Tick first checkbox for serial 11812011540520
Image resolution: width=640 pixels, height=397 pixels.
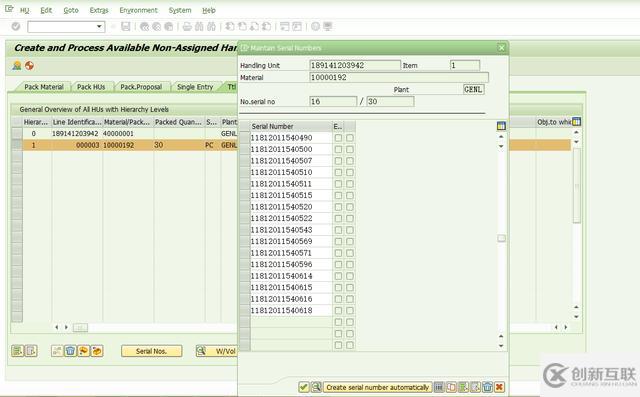[x=338, y=207]
